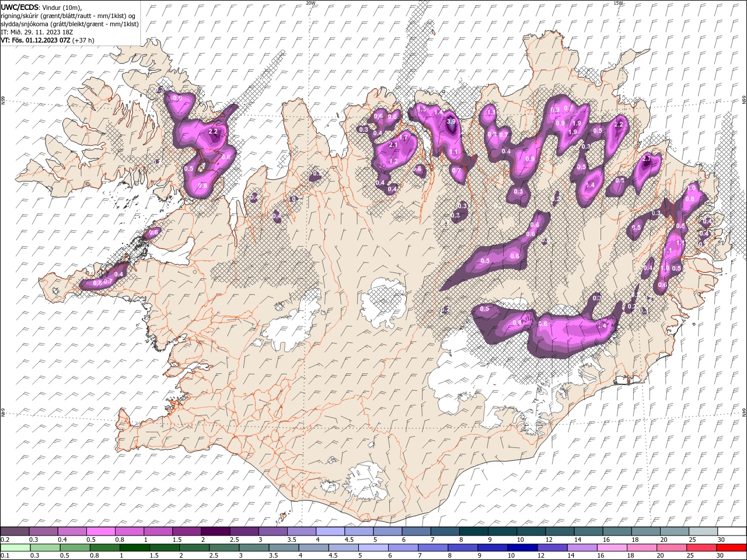This screenshot has height=560, width=747.
Task: Click the 'slydda/snjókoma (grátt/bleikt/grænt' description line
Action: coord(70,24)
